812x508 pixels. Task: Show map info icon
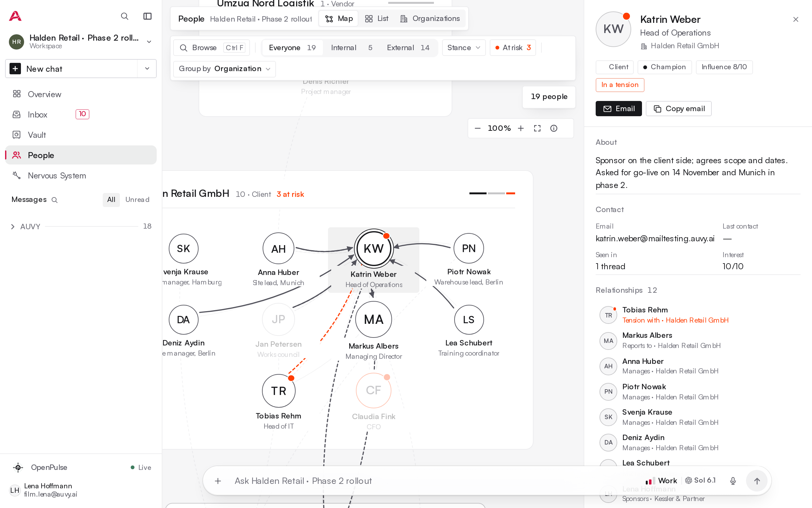(553, 128)
